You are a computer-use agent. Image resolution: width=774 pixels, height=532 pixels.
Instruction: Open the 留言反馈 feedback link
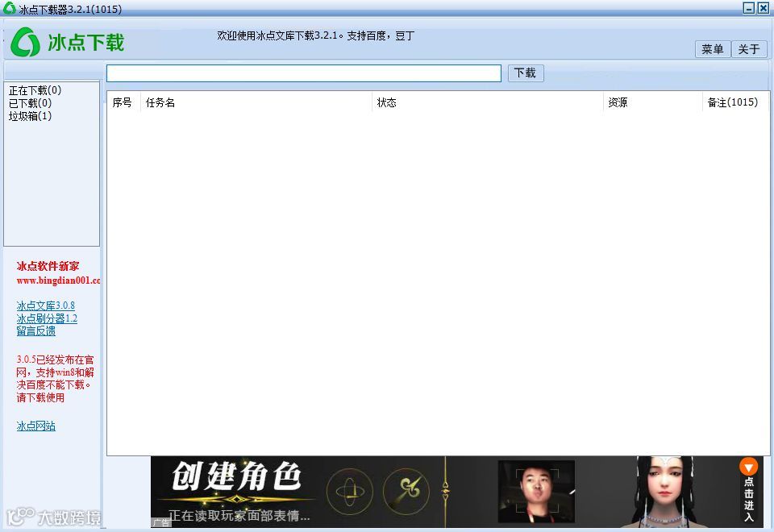pyautogui.click(x=36, y=331)
